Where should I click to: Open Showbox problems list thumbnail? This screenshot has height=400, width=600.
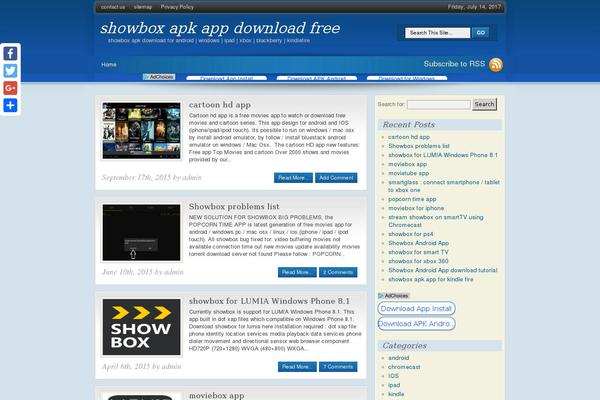coord(141,233)
